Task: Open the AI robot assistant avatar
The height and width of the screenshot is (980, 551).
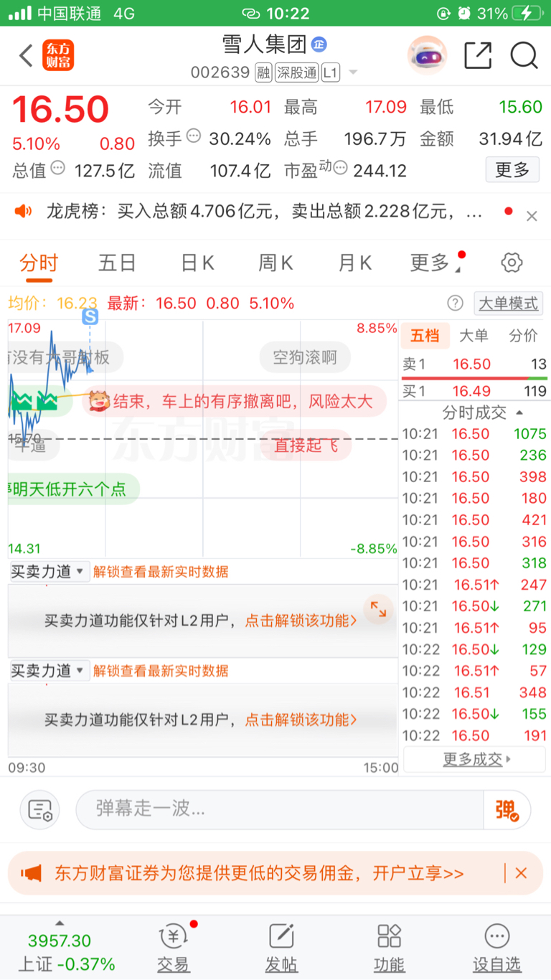Action: (x=428, y=55)
